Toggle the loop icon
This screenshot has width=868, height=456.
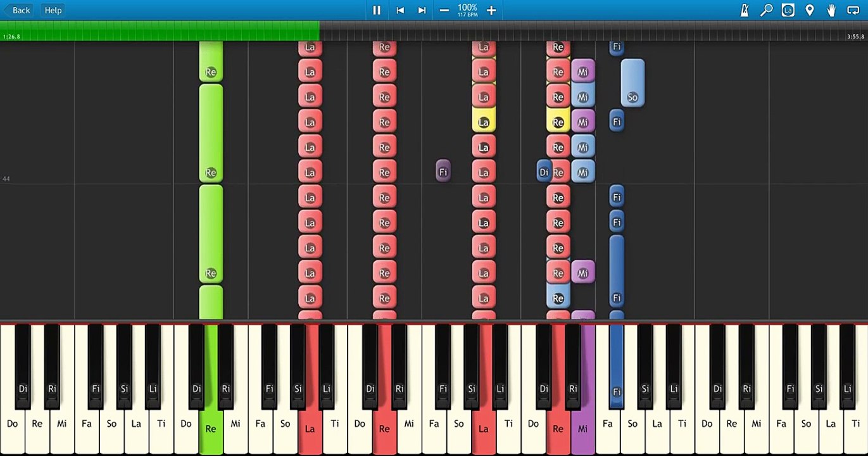pyautogui.click(x=853, y=10)
